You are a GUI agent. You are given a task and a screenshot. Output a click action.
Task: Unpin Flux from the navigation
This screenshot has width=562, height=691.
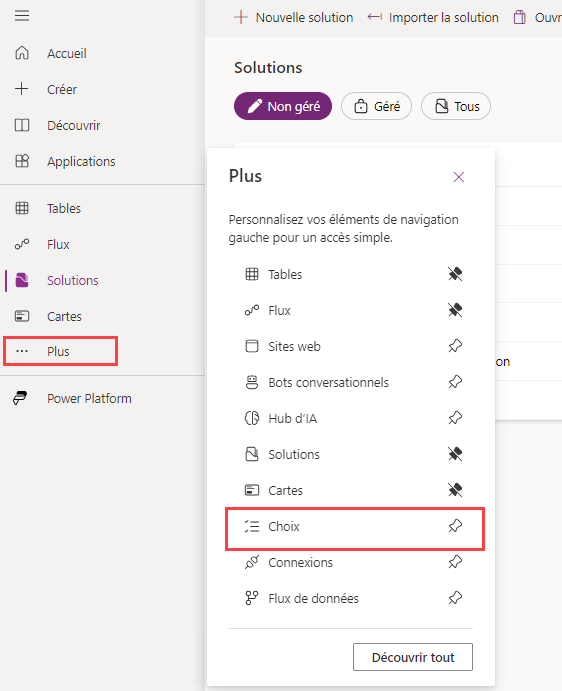[455, 310]
